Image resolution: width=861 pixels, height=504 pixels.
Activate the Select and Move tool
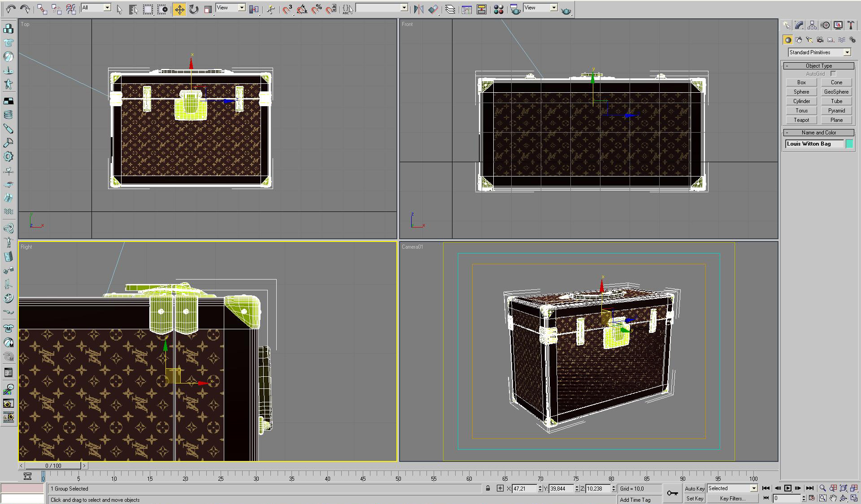179,9
